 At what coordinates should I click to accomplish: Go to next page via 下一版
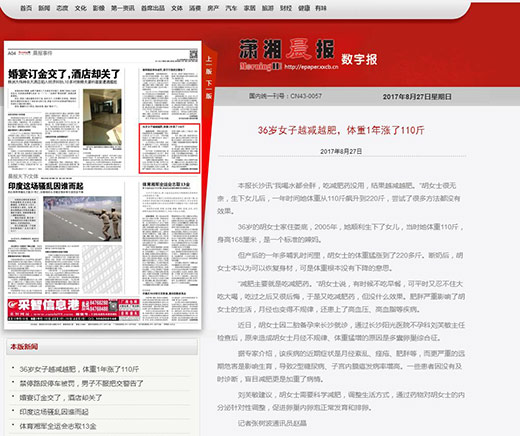point(209,89)
